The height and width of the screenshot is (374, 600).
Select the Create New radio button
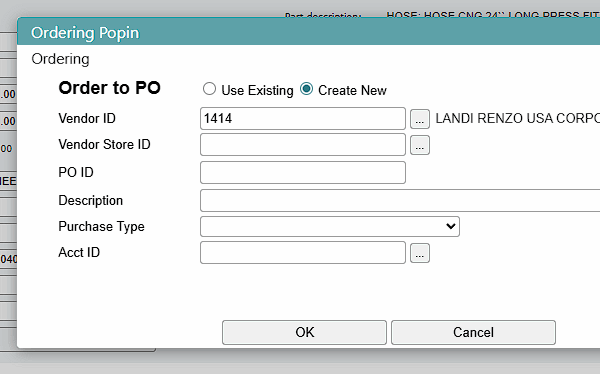coord(307,89)
